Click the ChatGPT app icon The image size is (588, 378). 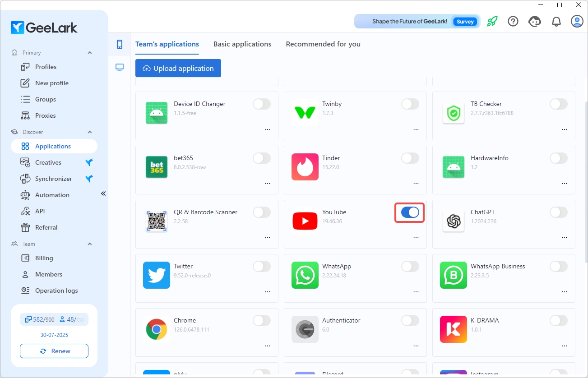click(x=454, y=221)
